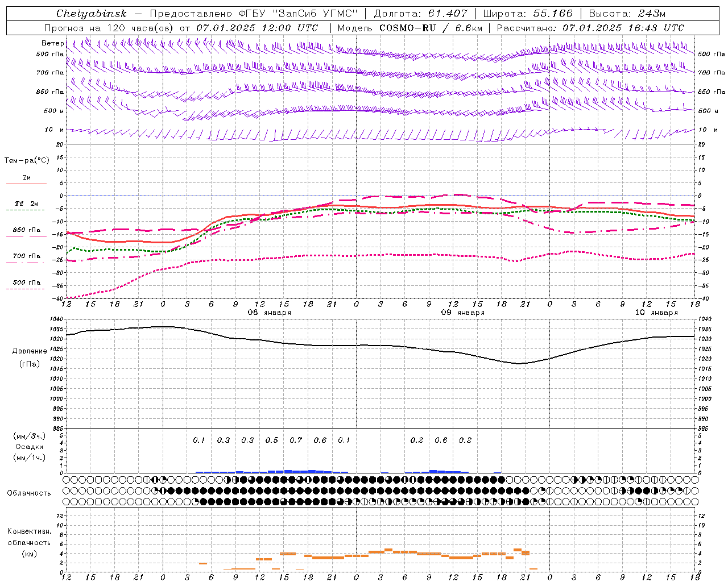728x582 pixels.
Task: Click the 500 гПа temperature legend entry
Action: click(27, 282)
